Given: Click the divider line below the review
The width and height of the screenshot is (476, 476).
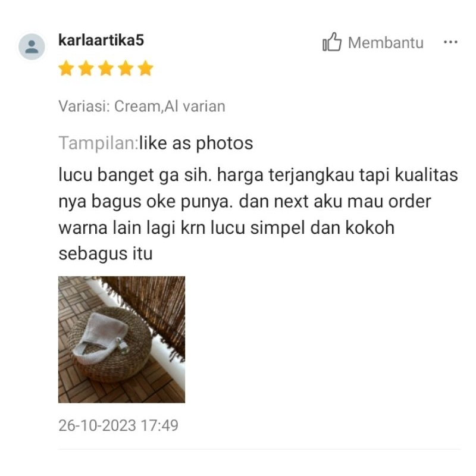Looking at the screenshot, I should click(259, 449).
